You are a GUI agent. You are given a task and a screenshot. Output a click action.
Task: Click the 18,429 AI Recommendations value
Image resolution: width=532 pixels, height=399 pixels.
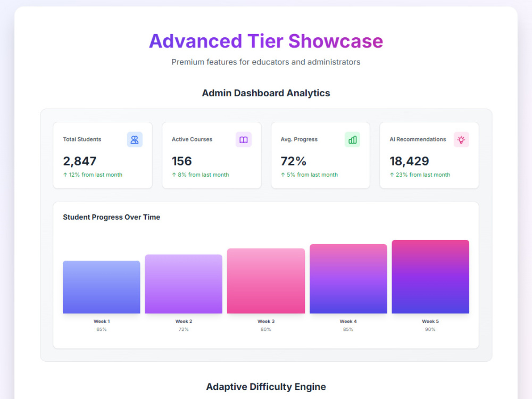[409, 161]
